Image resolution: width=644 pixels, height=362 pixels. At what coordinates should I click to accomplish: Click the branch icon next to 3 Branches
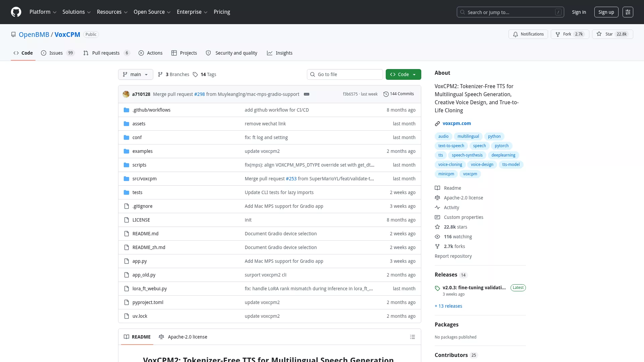pyautogui.click(x=160, y=74)
